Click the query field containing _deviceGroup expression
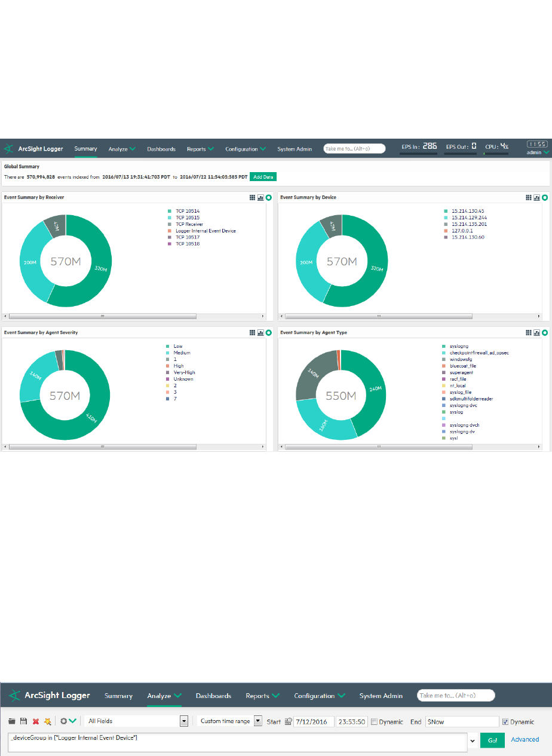 tap(238, 742)
